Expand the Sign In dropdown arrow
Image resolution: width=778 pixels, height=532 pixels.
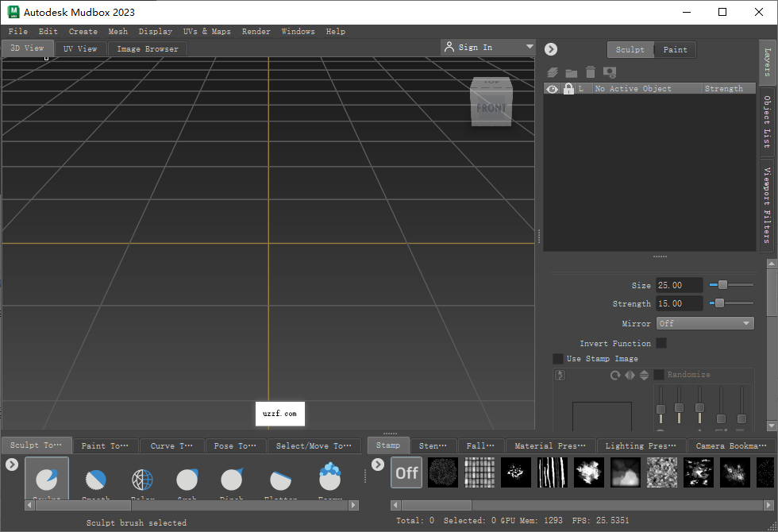tap(529, 47)
